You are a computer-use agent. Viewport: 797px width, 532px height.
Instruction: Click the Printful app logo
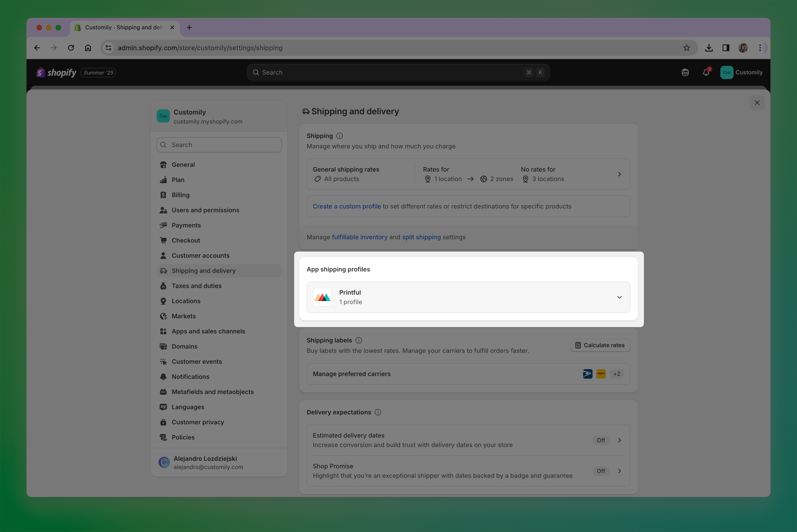pyautogui.click(x=322, y=297)
